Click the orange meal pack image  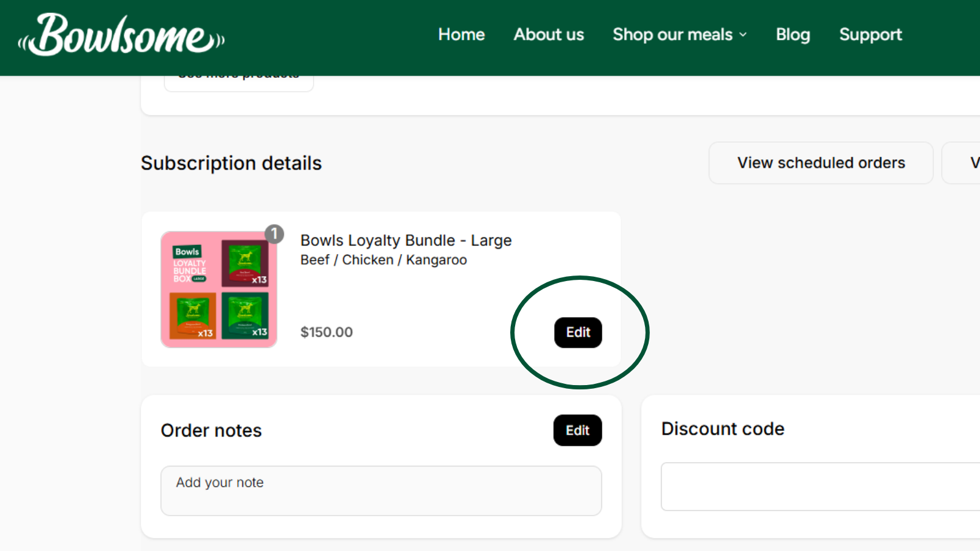coord(192,315)
